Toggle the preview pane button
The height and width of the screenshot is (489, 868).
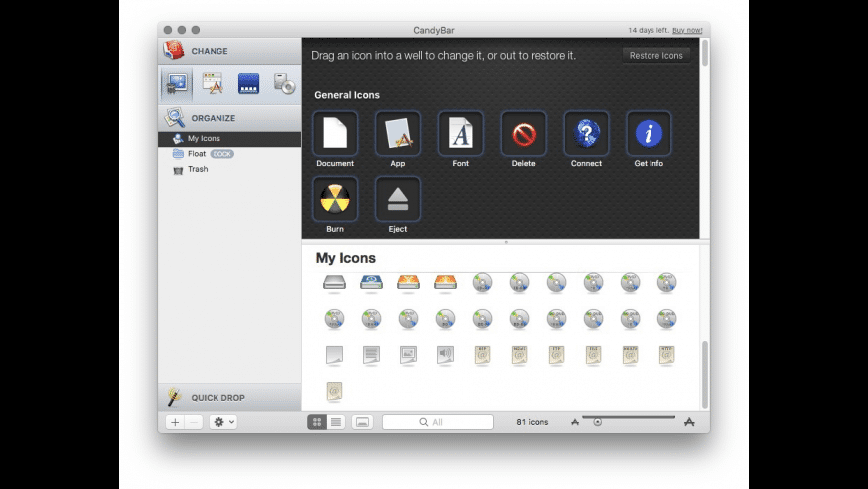pyautogui.click(x=362, y=422)
